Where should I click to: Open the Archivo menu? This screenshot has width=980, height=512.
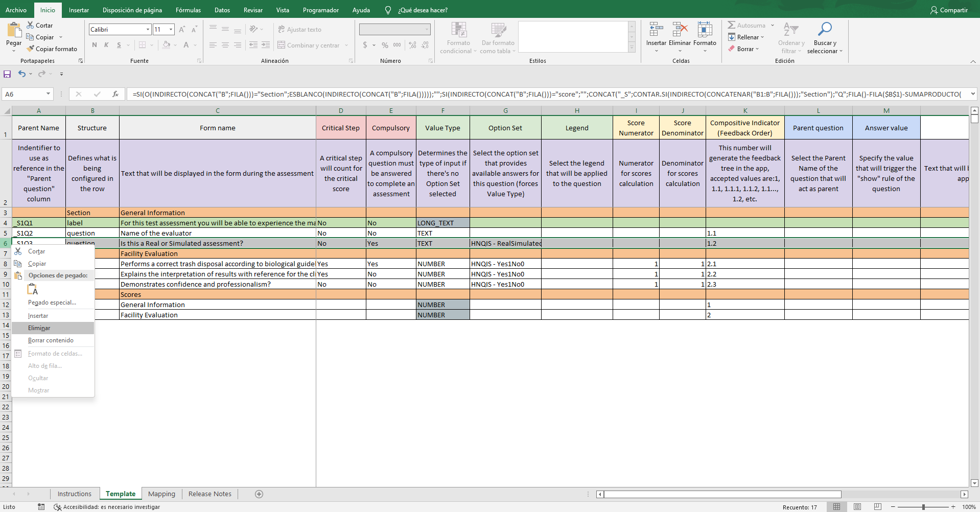tap(16, 10)
